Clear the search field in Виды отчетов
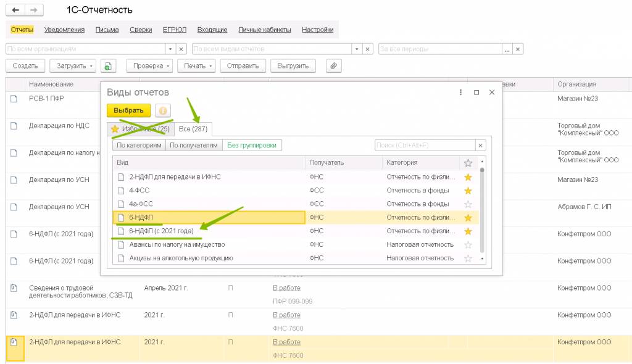Screen dimensions: 632x364 pyautogui.click(x=480, y=146)
